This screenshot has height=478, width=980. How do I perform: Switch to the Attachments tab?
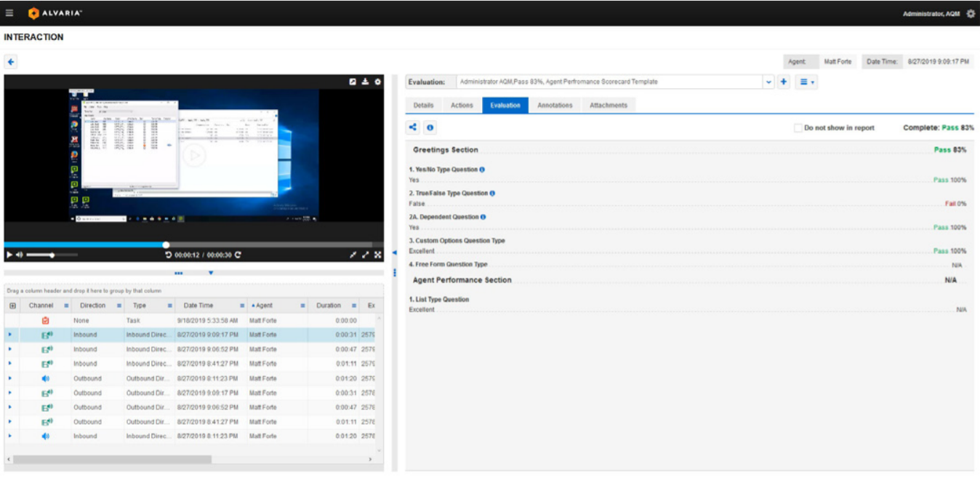click(610, 104)
